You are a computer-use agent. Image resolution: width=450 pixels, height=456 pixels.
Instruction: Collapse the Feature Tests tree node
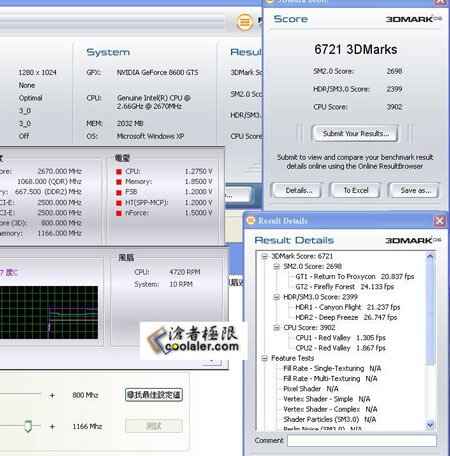pos(264,358)
